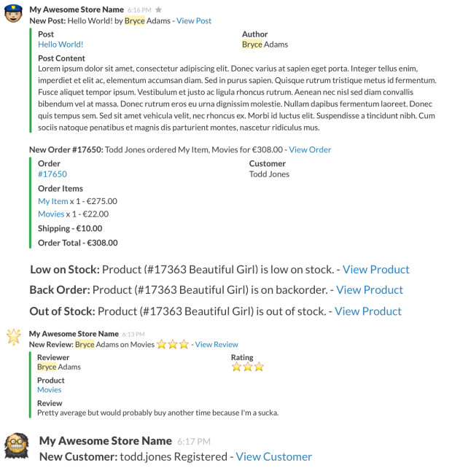The height and width of the screenshot is (476, 452).
Task: Open Movies link under Order Items
Action: coord(51,214)
